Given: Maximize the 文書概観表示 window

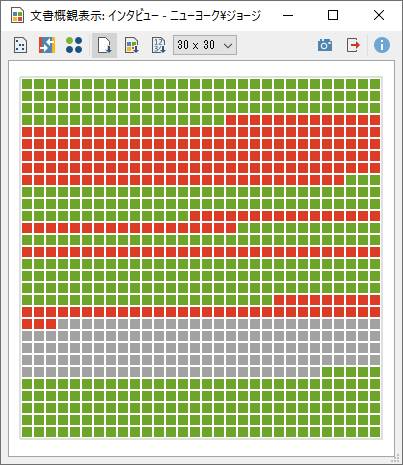Looking at the screenshot, I should point(333,15).
